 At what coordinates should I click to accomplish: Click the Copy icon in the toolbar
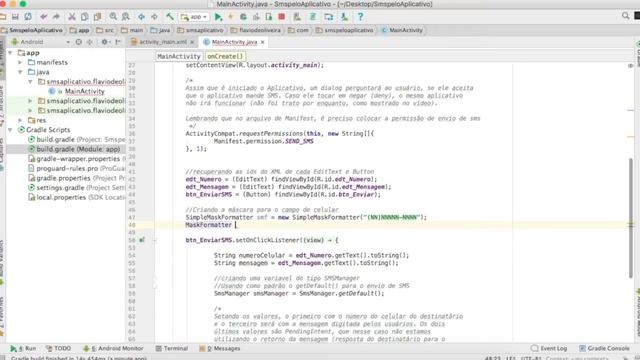tap(84, 17)
